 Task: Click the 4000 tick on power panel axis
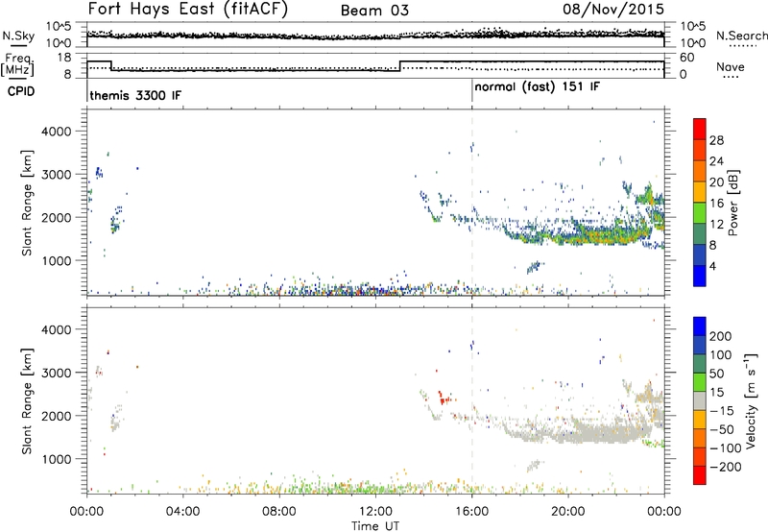57,132
